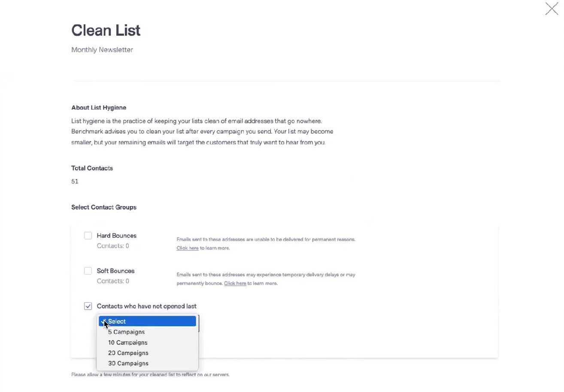Select the 30 Campaigns option

point(128,363)
